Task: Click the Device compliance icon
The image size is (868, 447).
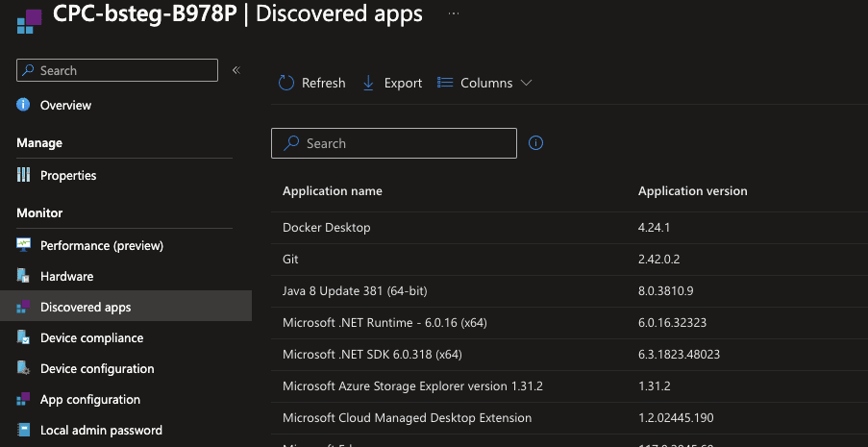Action: coord(23,337)
